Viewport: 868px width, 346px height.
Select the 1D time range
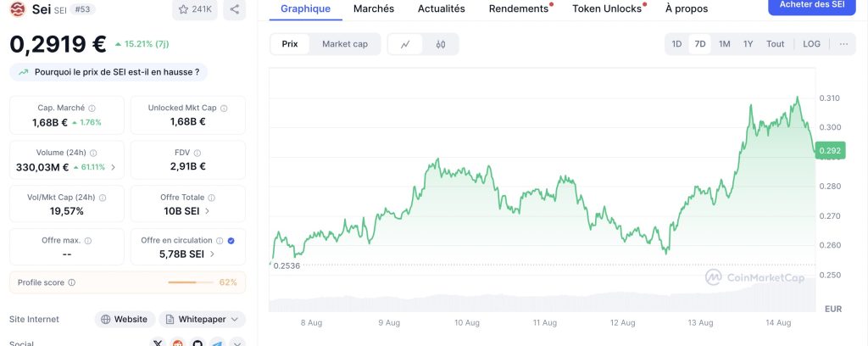[x=676, y=44]
